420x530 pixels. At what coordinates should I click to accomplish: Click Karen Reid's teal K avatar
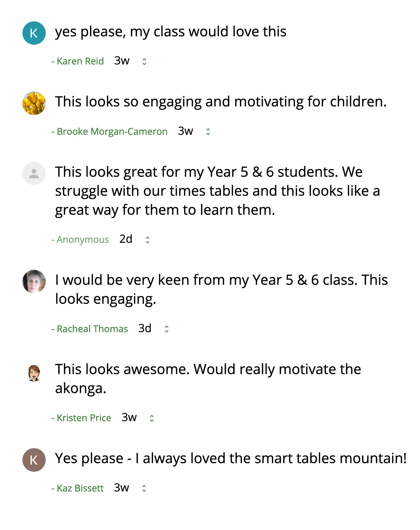(34, 33)
